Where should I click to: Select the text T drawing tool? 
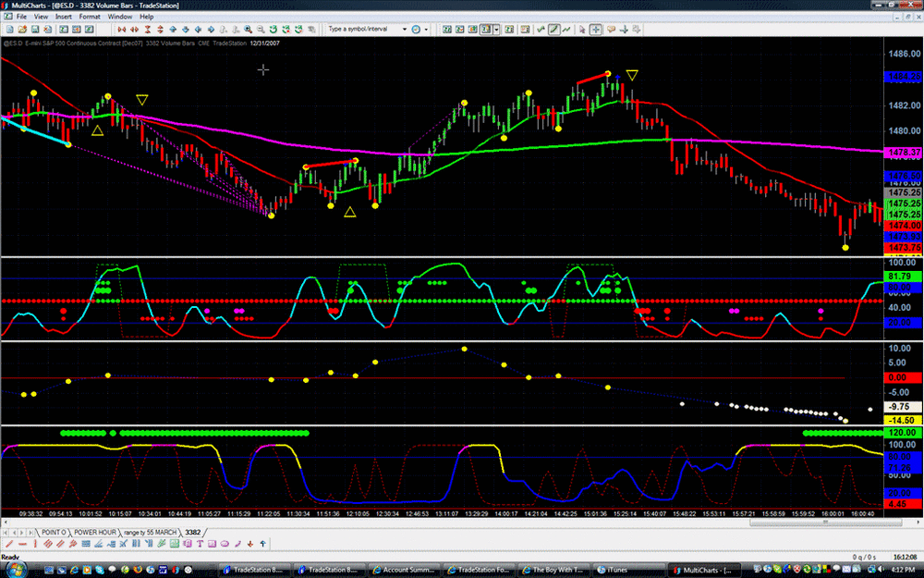click(x=200, y=544)
